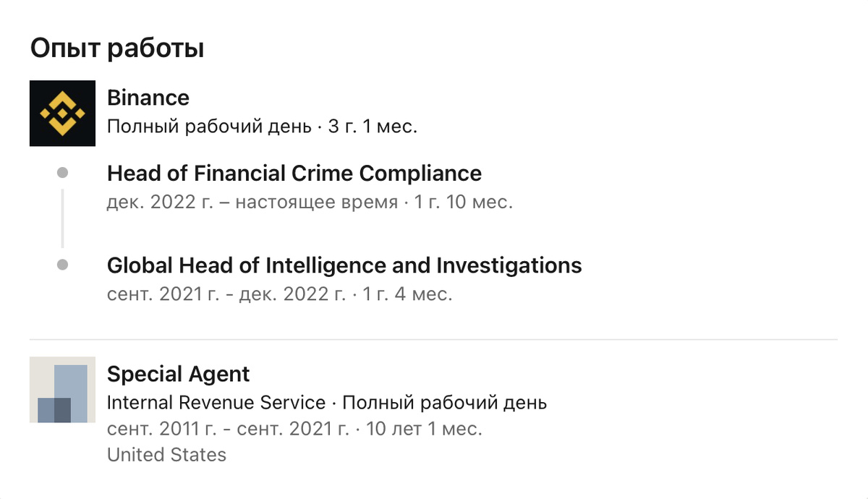Open Global Head of Intelligence and Investigations role
The height and width of the screenshot is (499, 868).
[x=344, y=265]
